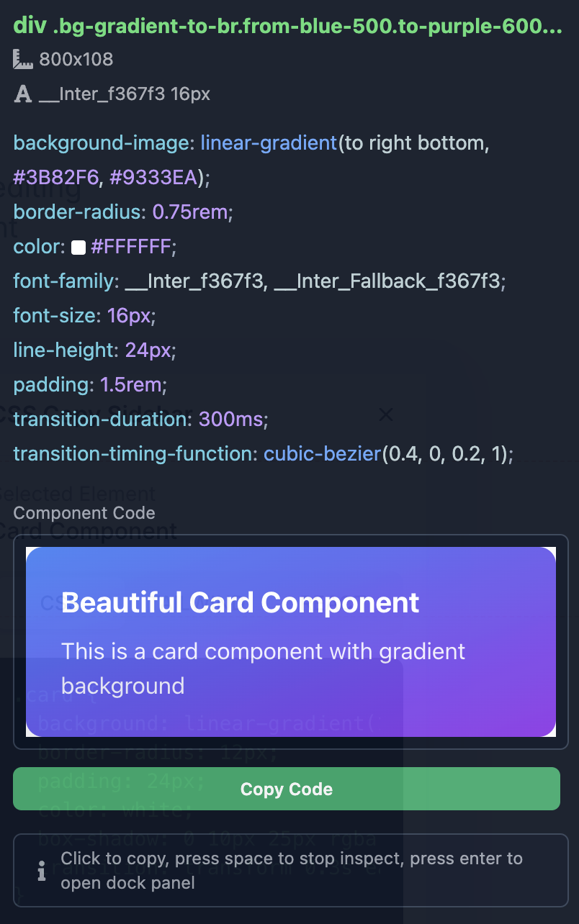Image resolution: width=579 pixels, height=924 pixels.
Task: Select the white color swatch beside #FFFFFF
Action: point(76,247)
